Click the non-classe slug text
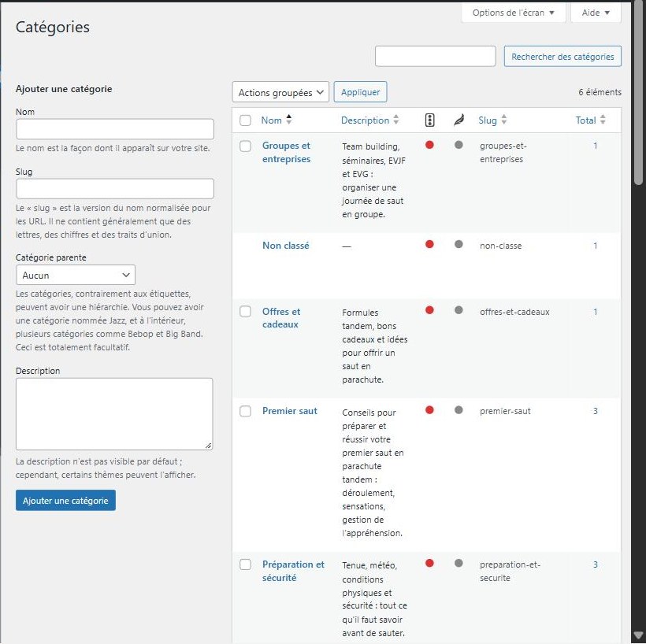The height and width of the screenshot is (644, 646). click(500, 246)
